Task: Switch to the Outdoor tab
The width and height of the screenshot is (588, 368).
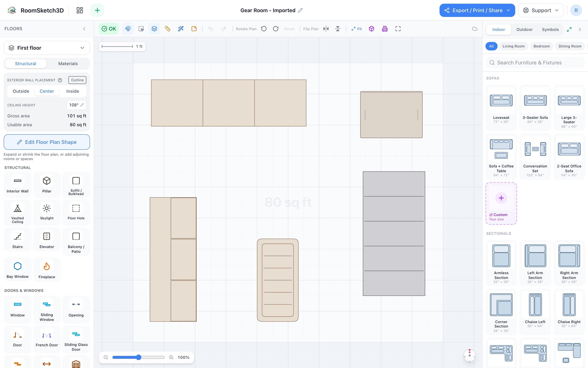Action: pos(524,29)
